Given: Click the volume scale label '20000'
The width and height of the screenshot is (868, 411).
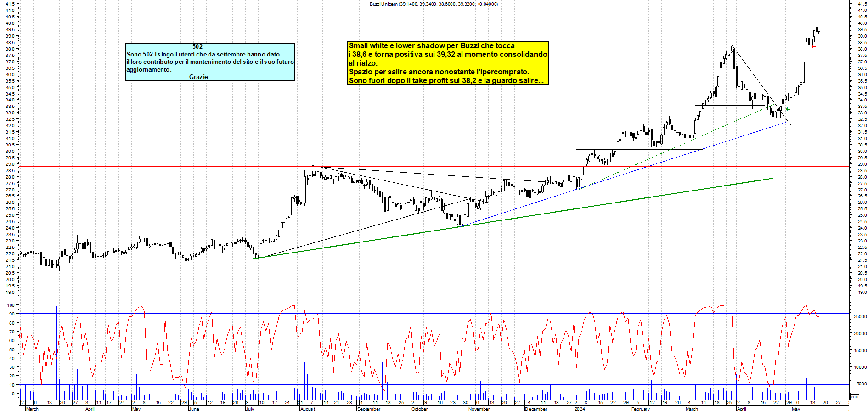Looking at the screenshot, I should 860,334.
